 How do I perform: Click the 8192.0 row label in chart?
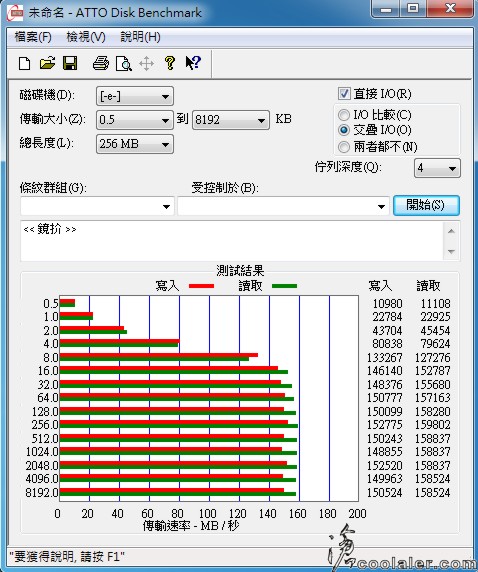coord(42,492)
